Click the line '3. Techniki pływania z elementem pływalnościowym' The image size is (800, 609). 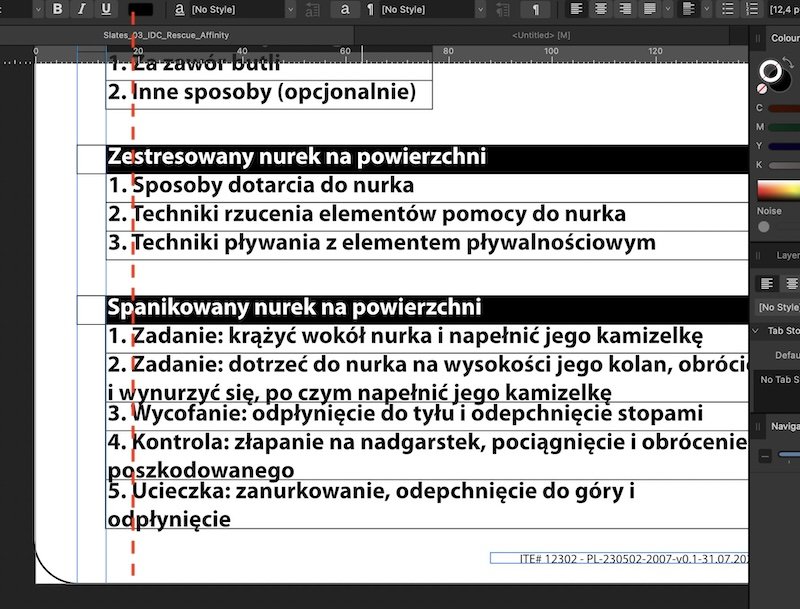[382, 243]
